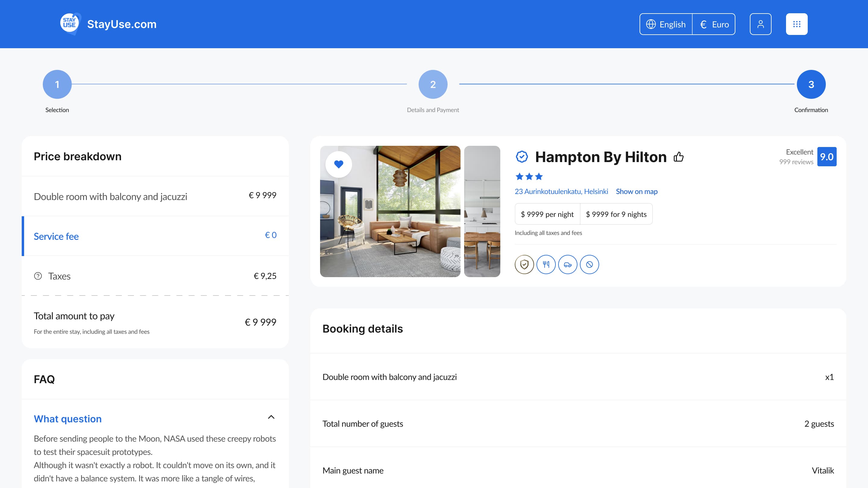Click Double room with balcony and jacuzzi booking row
This screenshot has width=868, height=488.
(x=578, y=377)
